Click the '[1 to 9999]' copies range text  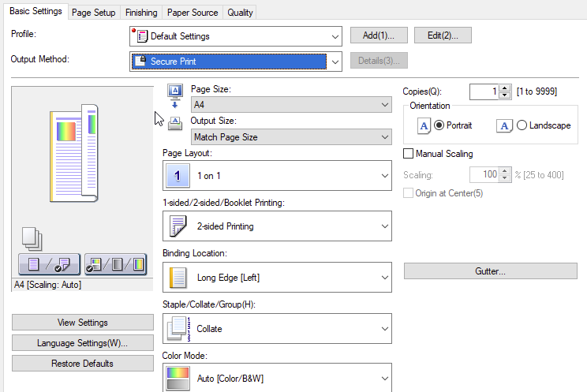(x=537, y=91)
